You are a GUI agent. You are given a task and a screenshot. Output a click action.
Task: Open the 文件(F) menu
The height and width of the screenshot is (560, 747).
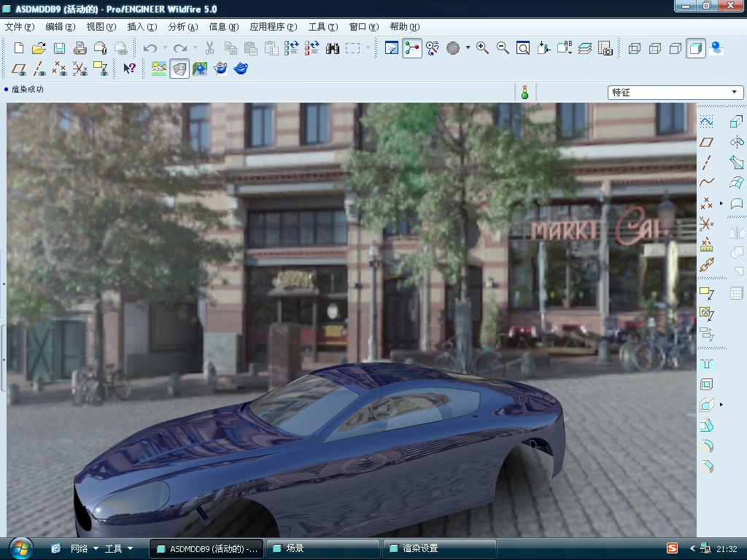click(x=20, y=27)
